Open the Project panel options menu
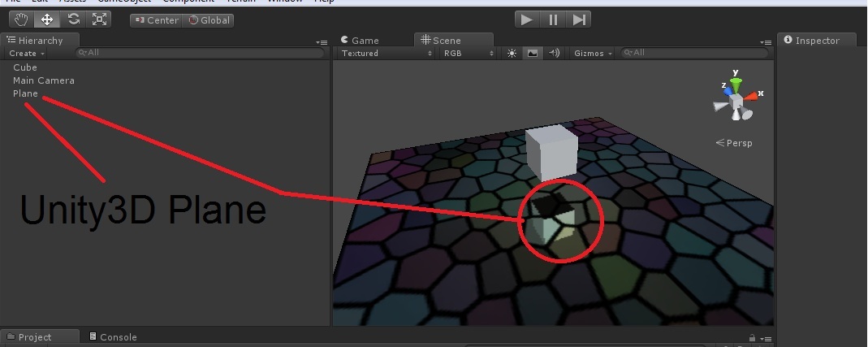The width and height of the screenshot is (868, 347). click(x=766, y=339)
